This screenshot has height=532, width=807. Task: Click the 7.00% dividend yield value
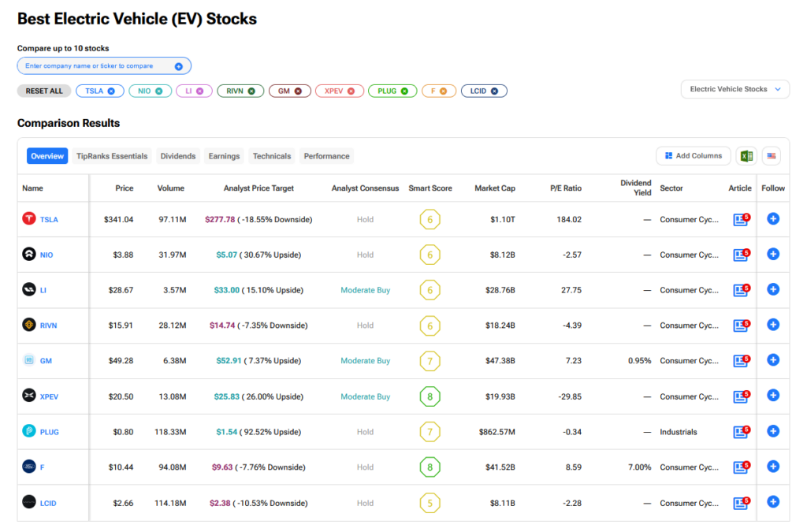click(640, 467)
